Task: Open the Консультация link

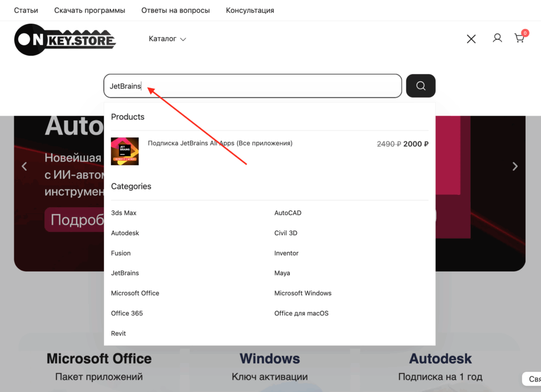Action: 250,11
